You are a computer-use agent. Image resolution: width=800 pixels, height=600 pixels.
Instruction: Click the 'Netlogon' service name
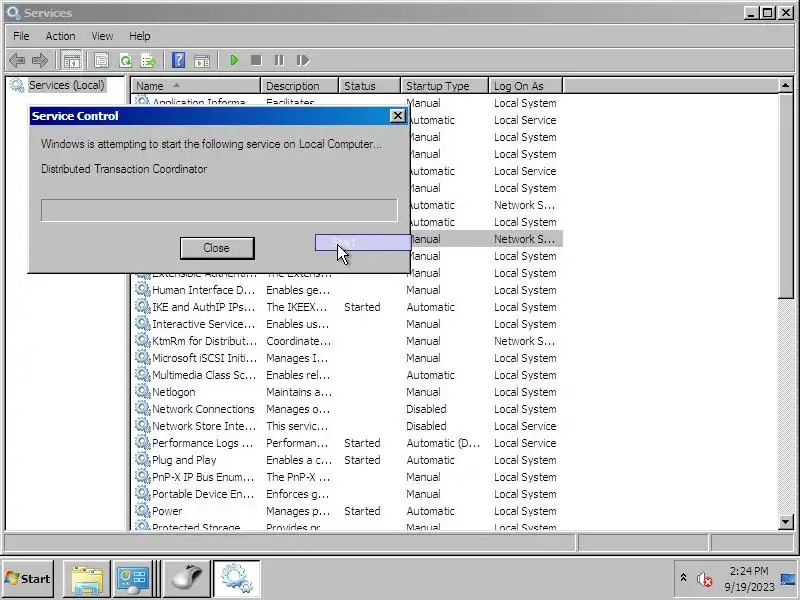[x=173, y=392]
